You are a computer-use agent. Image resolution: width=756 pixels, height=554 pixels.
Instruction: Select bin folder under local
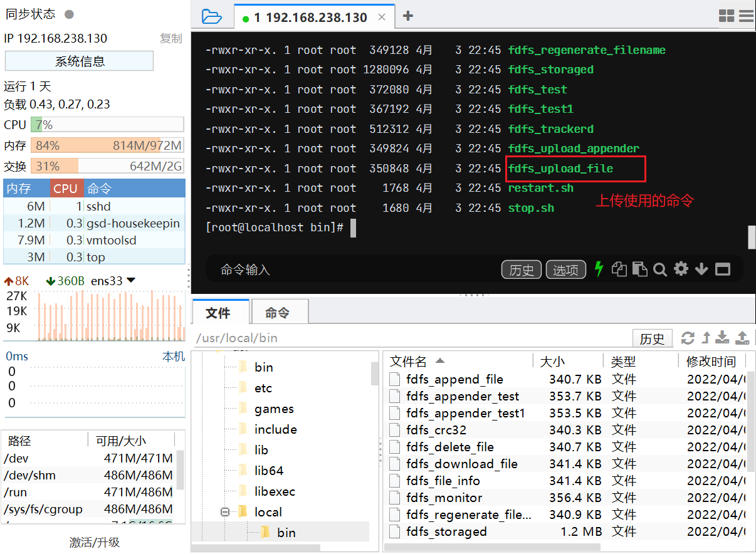(286, 533)
